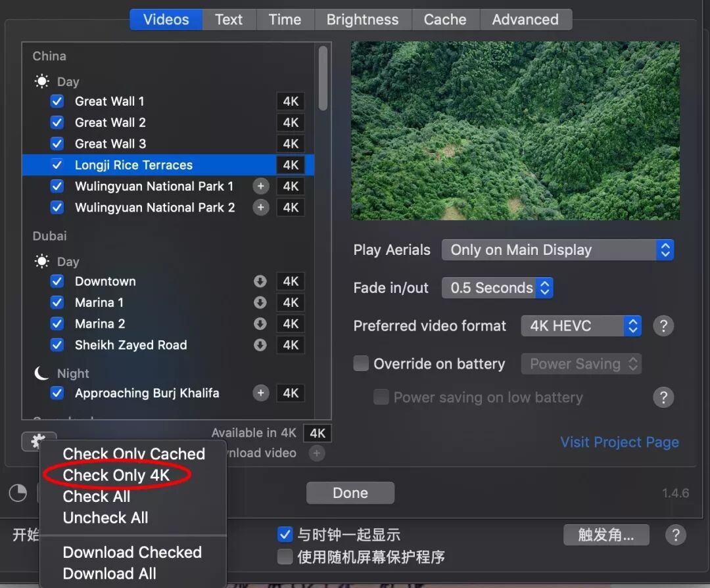Screen dimensions: 710x588
Task: Click the Night moon icon under Dubai
Action: point(41,373)
